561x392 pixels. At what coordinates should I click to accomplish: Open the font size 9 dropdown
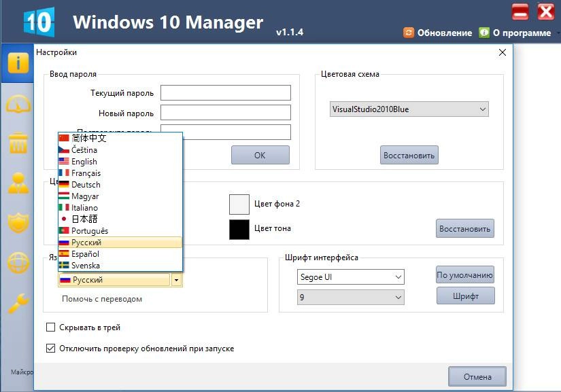[x=351, y=298]
